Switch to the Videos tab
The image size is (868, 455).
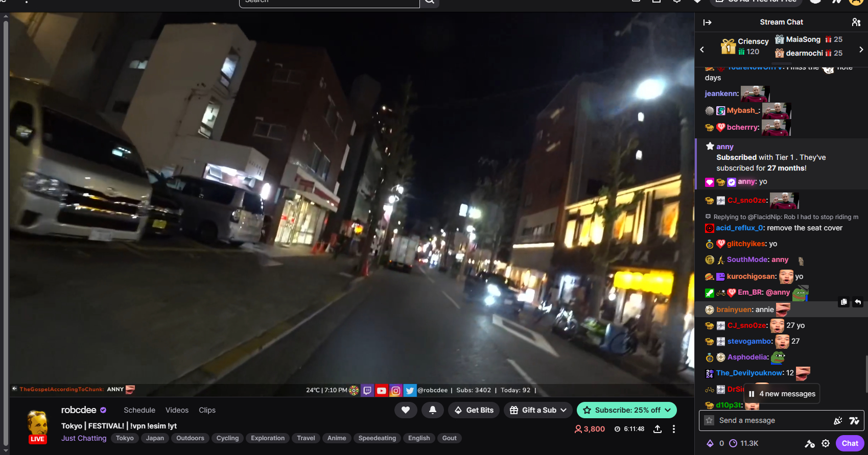click(177, 410)
